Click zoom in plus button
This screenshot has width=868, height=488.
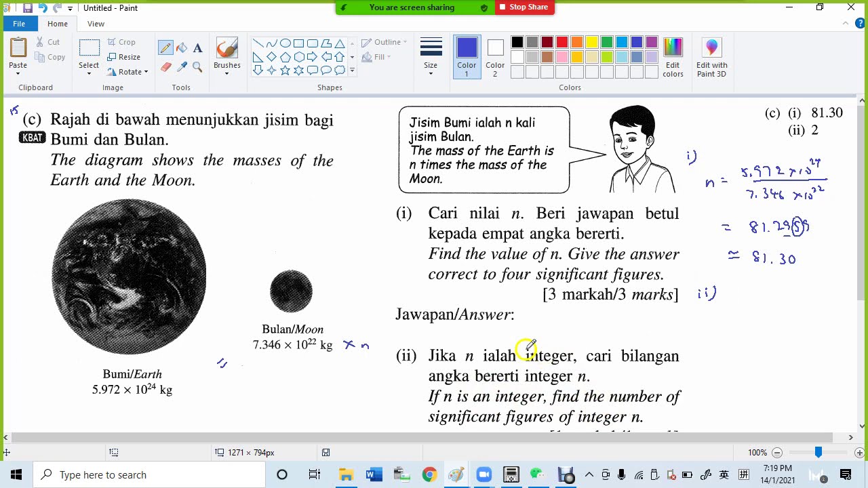(x=860, y=453)
